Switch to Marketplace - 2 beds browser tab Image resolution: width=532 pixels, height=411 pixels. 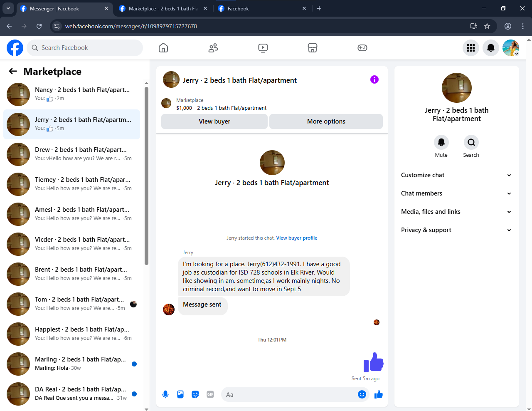(163, 9)
